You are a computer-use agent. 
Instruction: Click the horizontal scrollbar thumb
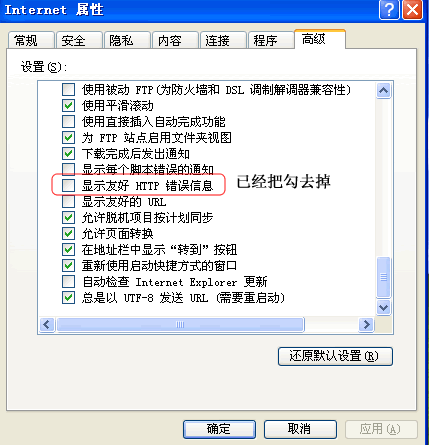point(180,324)
